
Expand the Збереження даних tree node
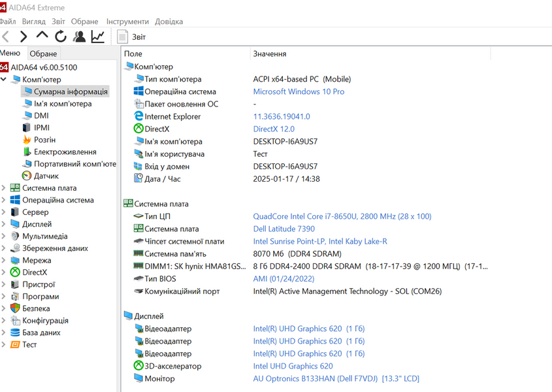coord(3,248)
